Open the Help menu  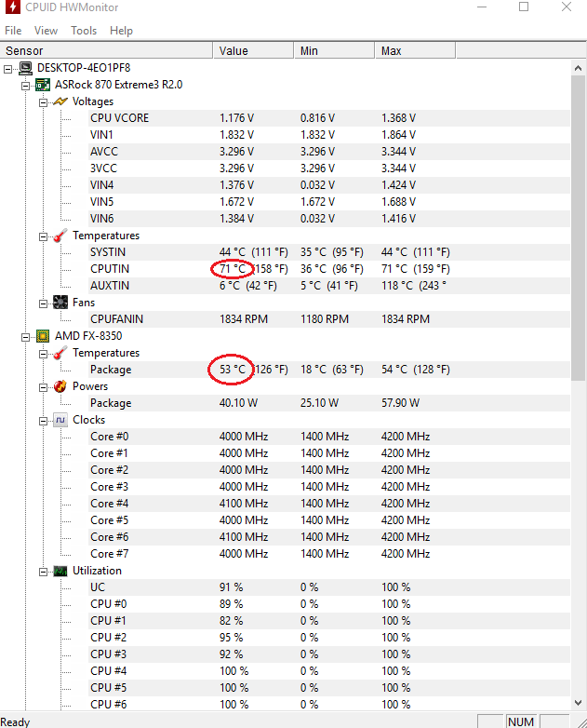pos(121,31)
